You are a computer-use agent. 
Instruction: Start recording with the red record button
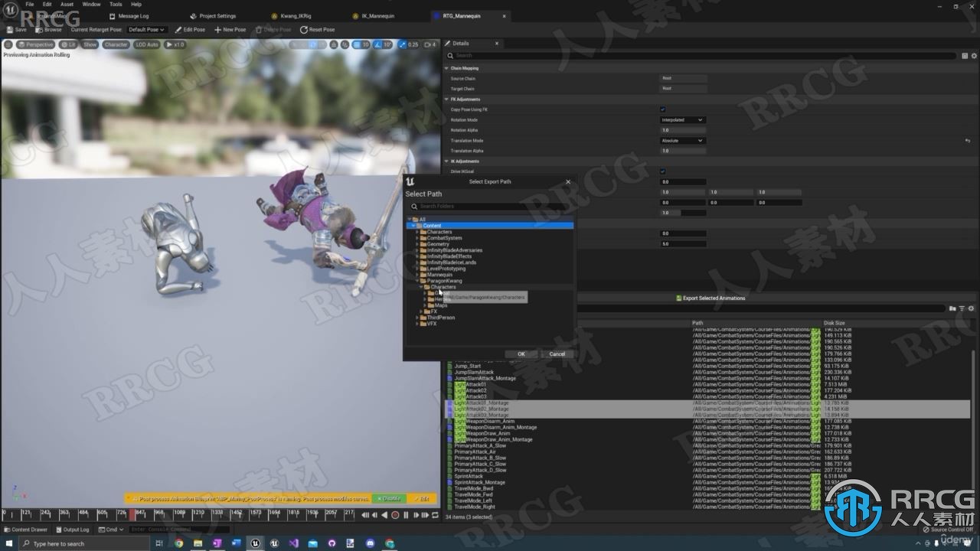pyautogui.click(x=395, y=515)
